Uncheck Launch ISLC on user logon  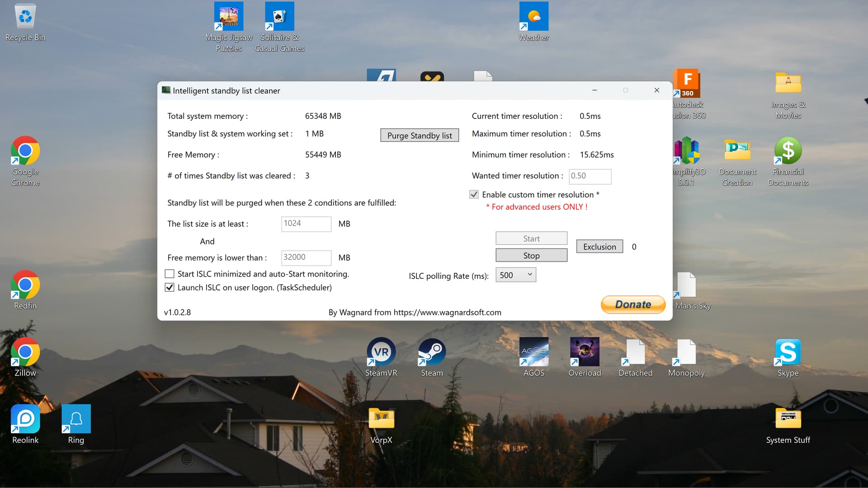[170, 287]
